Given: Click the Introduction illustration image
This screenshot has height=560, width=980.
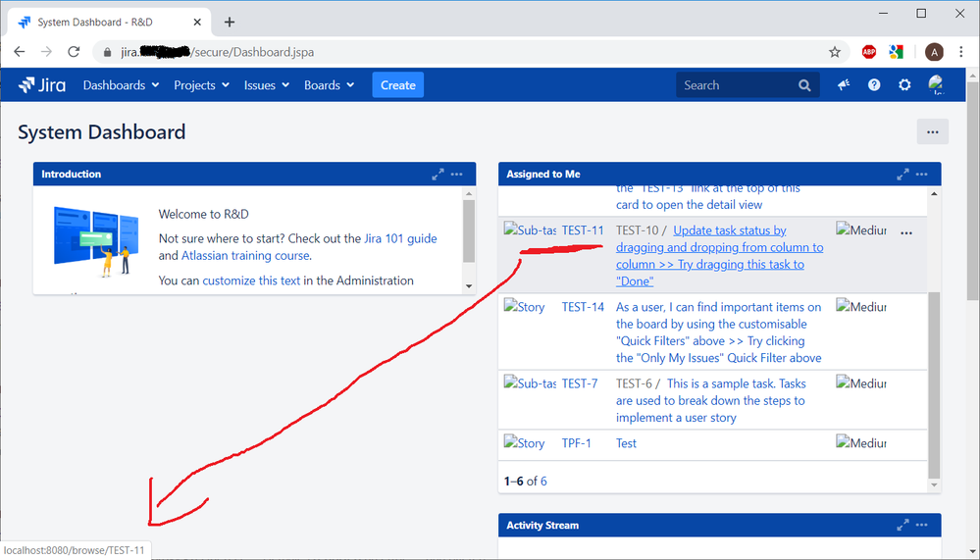Looking at the screenshot, I should (x=96, y=241).
